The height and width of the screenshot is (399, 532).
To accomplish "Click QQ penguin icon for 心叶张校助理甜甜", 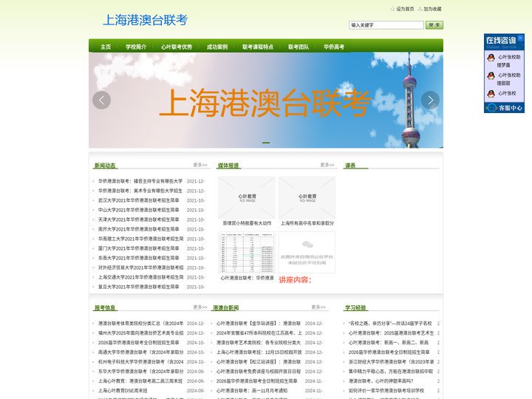I will (491, 75).
